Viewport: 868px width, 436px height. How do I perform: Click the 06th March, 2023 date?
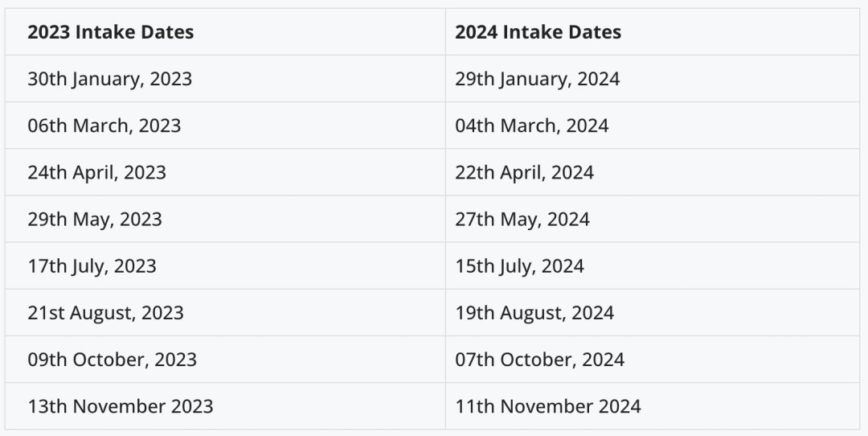tap(104, 125)
